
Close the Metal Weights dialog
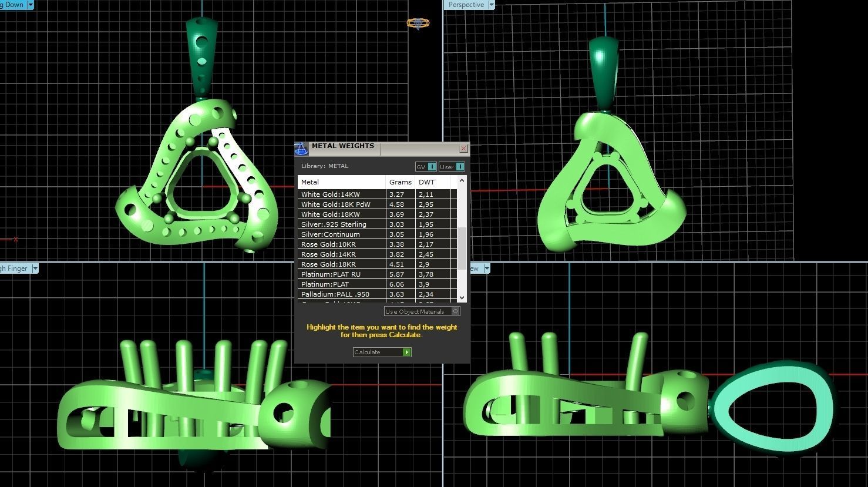(x=463, y=149)
